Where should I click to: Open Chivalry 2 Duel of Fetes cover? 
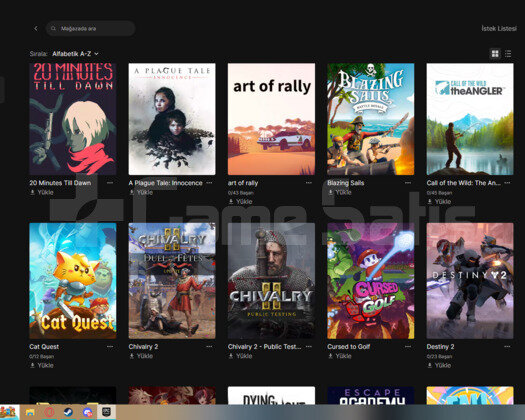point(172,281)
